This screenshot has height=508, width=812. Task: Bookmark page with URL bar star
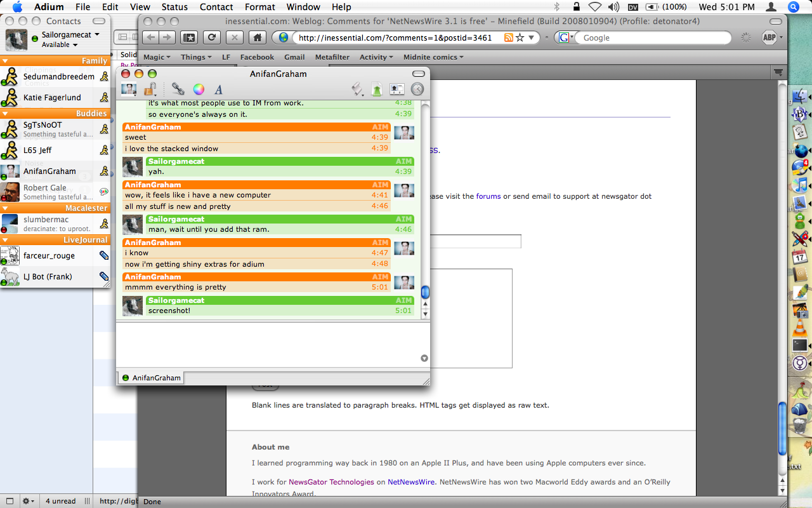520,37
